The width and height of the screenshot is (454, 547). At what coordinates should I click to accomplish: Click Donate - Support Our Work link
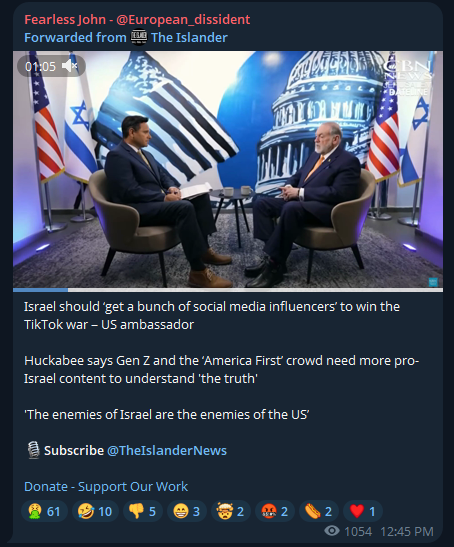pyautogui.click(x=106, y=486)
